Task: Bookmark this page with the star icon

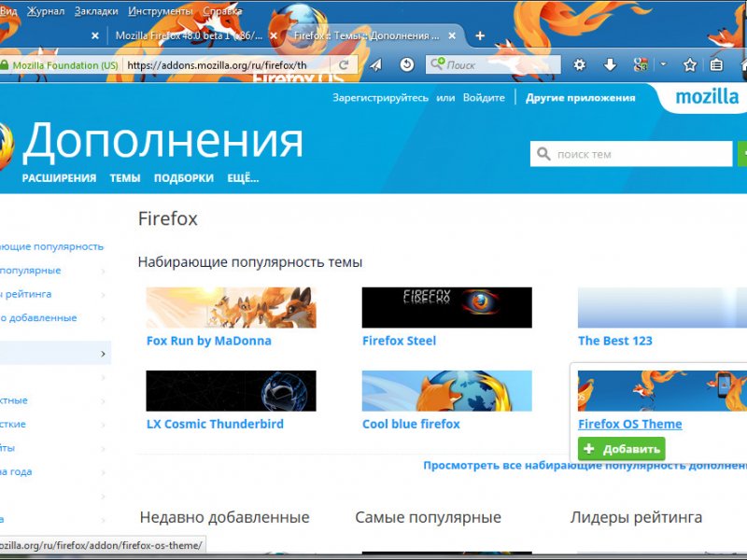Action: [x=690, y=64]
